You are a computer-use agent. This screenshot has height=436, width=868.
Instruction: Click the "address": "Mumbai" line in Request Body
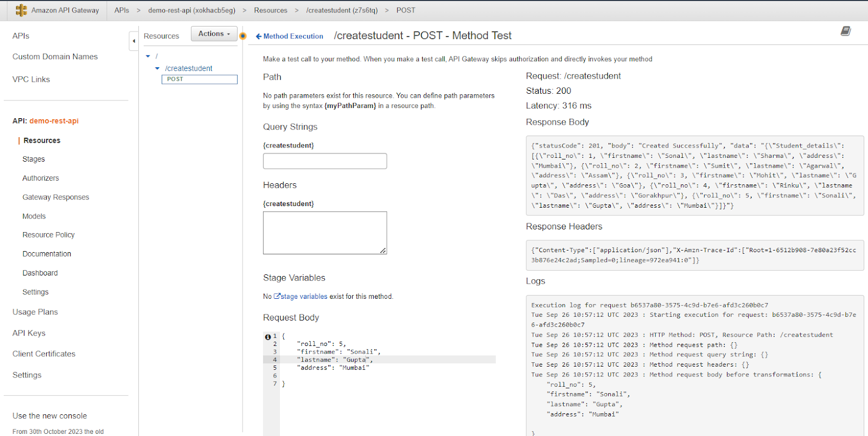click(333, 368)
